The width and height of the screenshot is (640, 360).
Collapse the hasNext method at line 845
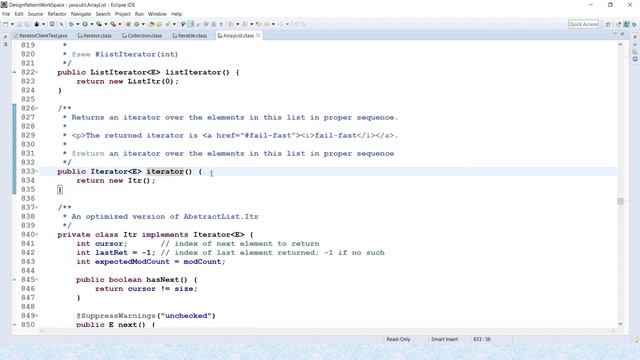[37, 280]
